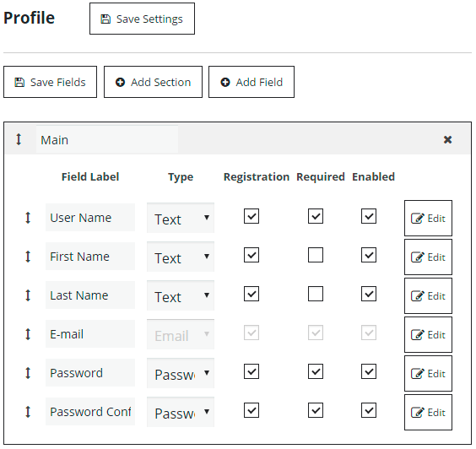476x449 pixels.
Task: Click Edit for the Last Name field
Action: [428, 296]
